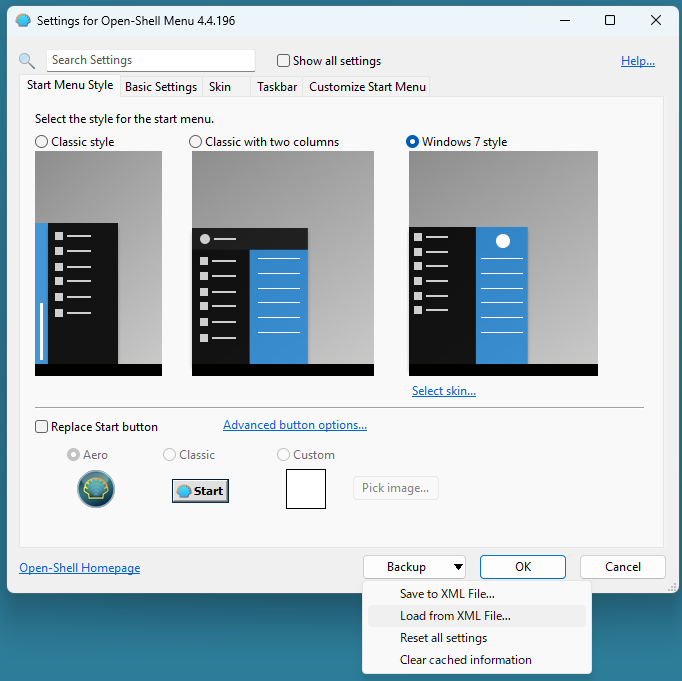682x681 pixels.
Task: Collapse the Backup dropdown button
Action: click(415, 567)
